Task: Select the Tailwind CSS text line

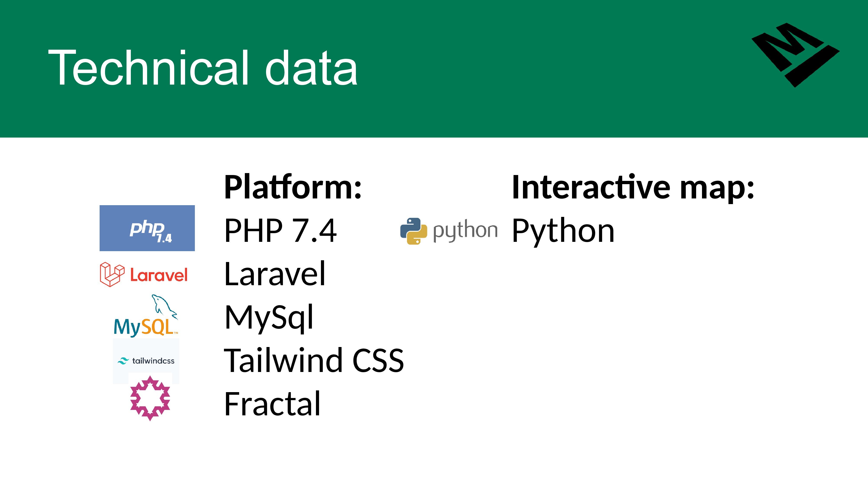Action: pyautogui.click(x=314, y=360)
